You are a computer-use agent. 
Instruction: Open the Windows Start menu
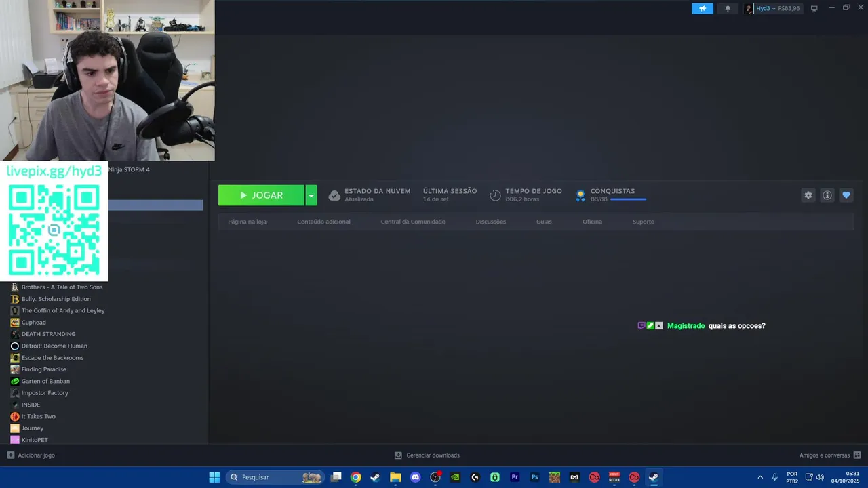(x=214, y=477)
